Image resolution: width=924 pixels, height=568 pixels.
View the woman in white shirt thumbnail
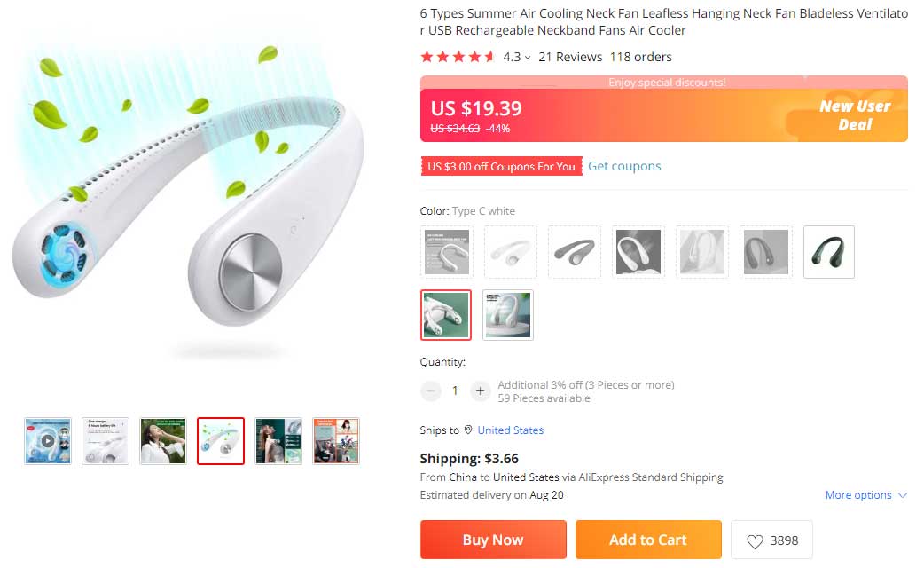pyautogui.click(x=163, y=441)
